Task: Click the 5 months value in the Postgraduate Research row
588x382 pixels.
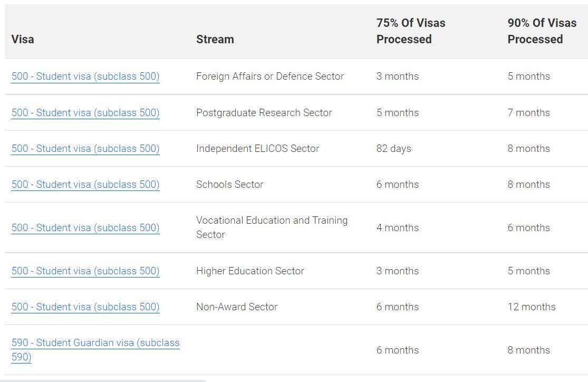Action: click(398, 112)
